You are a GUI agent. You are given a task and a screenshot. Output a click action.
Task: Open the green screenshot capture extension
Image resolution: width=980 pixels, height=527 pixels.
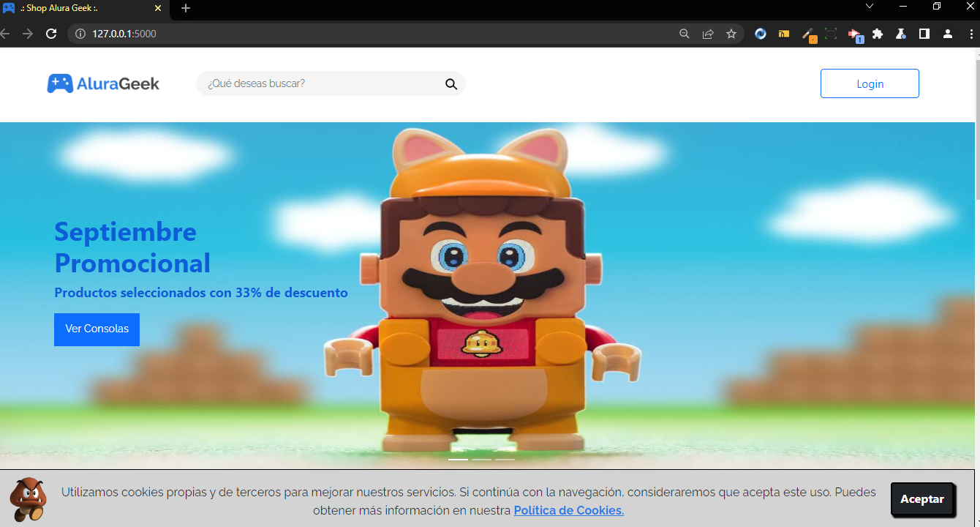pos(831,34)
